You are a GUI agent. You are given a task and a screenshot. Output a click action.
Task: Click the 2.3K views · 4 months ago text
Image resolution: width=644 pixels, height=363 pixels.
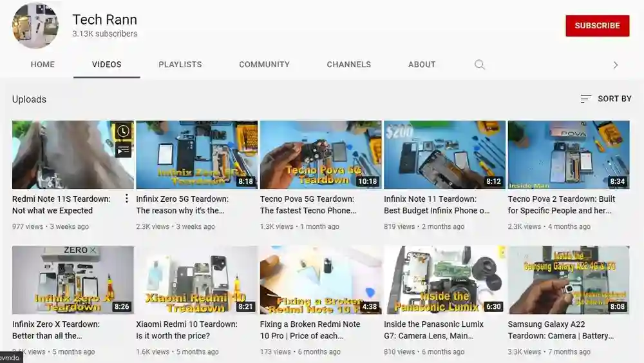coord(549,226)
